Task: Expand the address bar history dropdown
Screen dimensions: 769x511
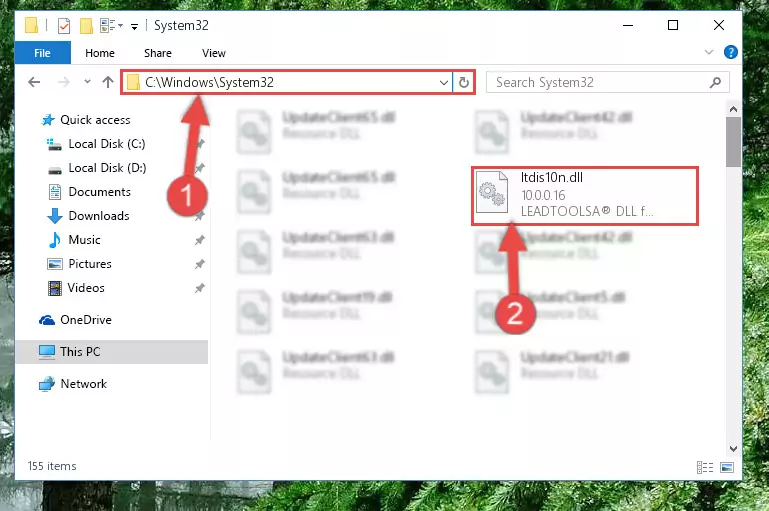Action: coord(443,82)
